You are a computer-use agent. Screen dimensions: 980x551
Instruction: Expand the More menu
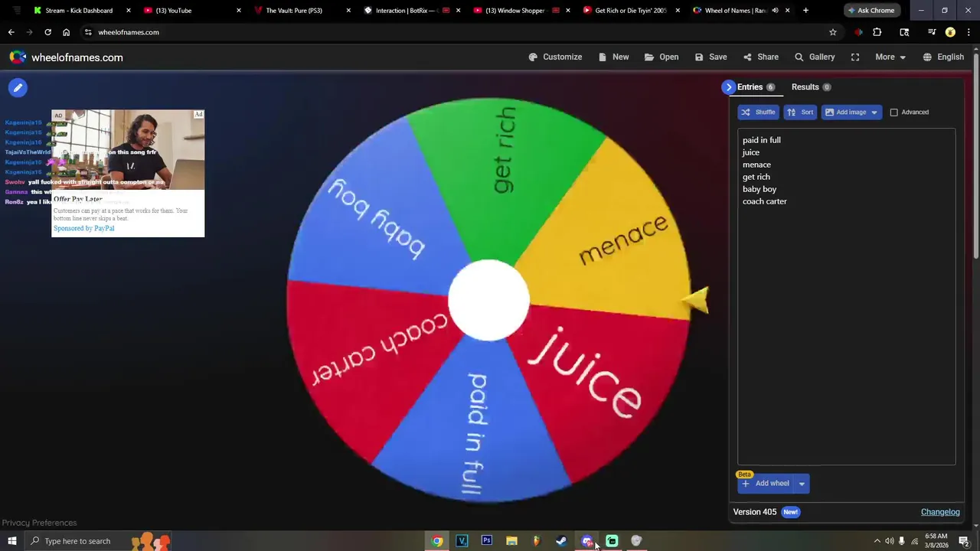pyautogui.click(x=890, y=57)
